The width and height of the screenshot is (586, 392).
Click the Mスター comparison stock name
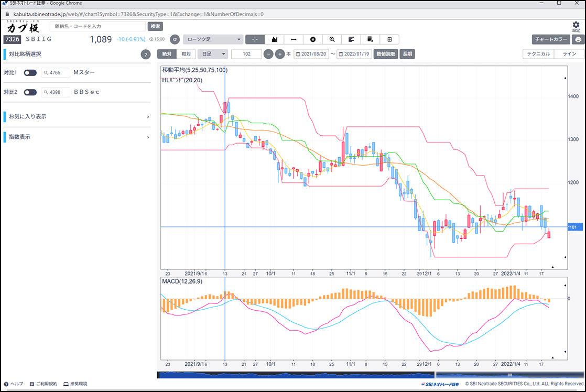pyautogui.click(x=84, y=72)
